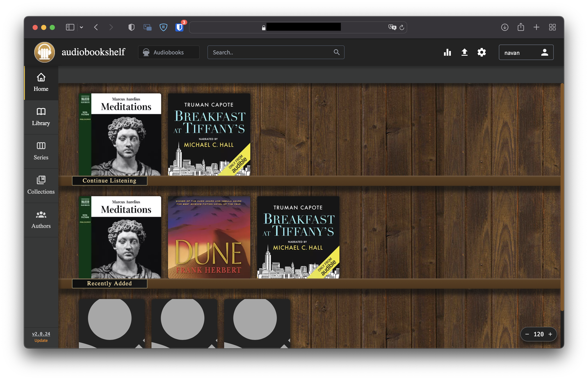Click the audiobookshelf title text
This screenshot has height=380, width=588.
(x=93, y=52)
